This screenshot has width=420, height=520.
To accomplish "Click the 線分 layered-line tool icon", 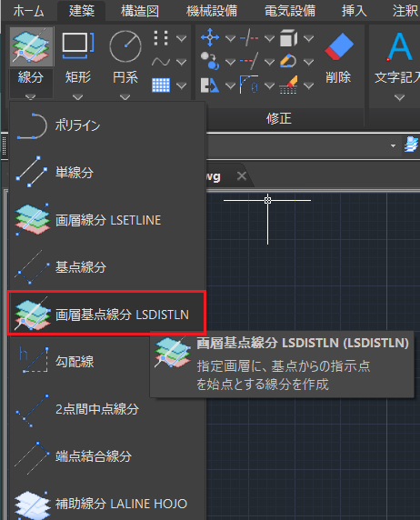I will point(32,46).
